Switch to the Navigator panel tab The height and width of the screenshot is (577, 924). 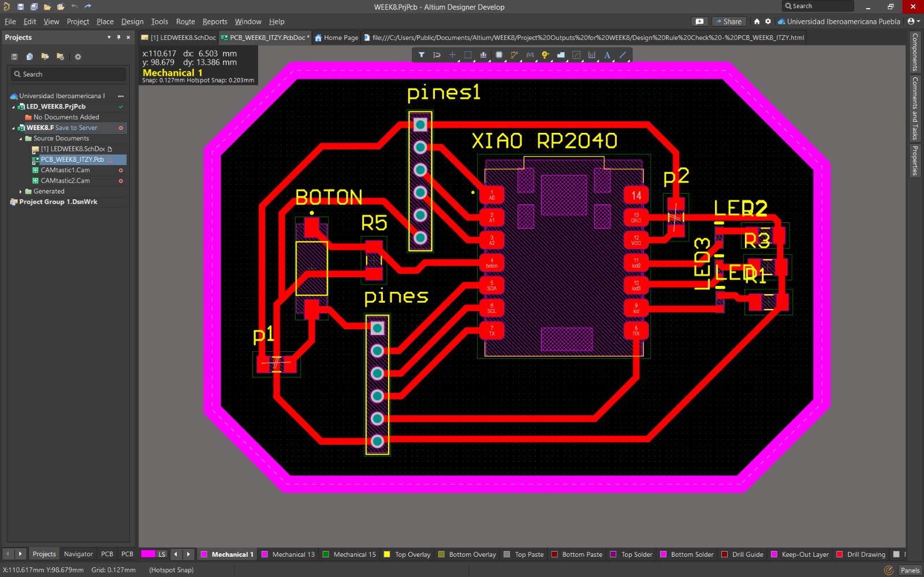coord(79,554)
